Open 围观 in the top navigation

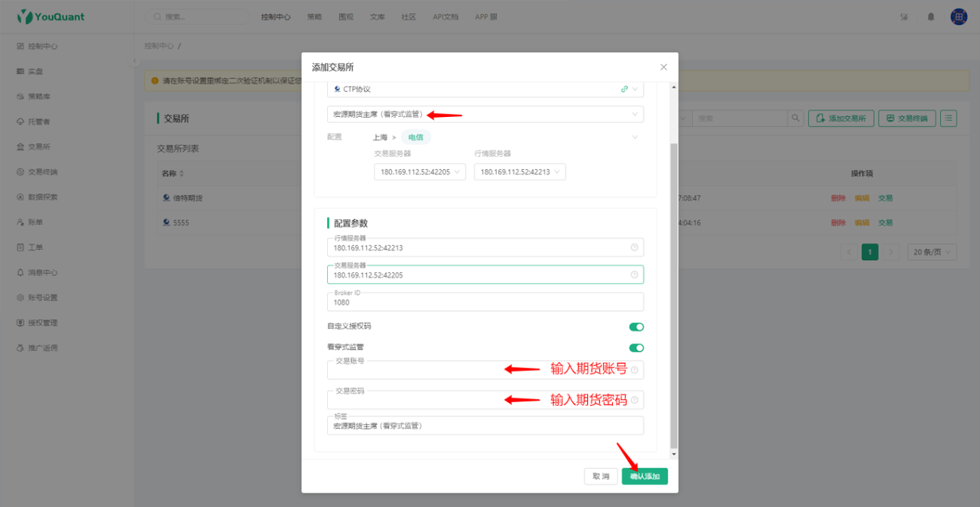pyautogui.click(x=346, y=17)
